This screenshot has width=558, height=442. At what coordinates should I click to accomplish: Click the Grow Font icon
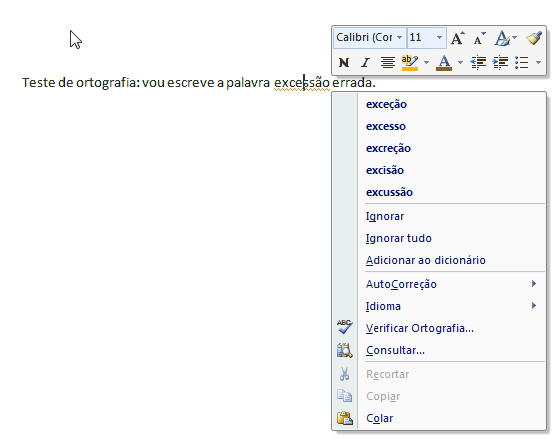pos(458,38)
